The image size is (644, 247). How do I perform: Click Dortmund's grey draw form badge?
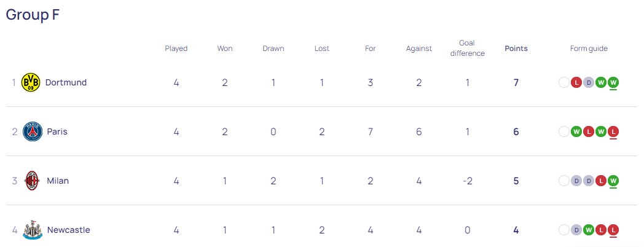coord(589,82)
